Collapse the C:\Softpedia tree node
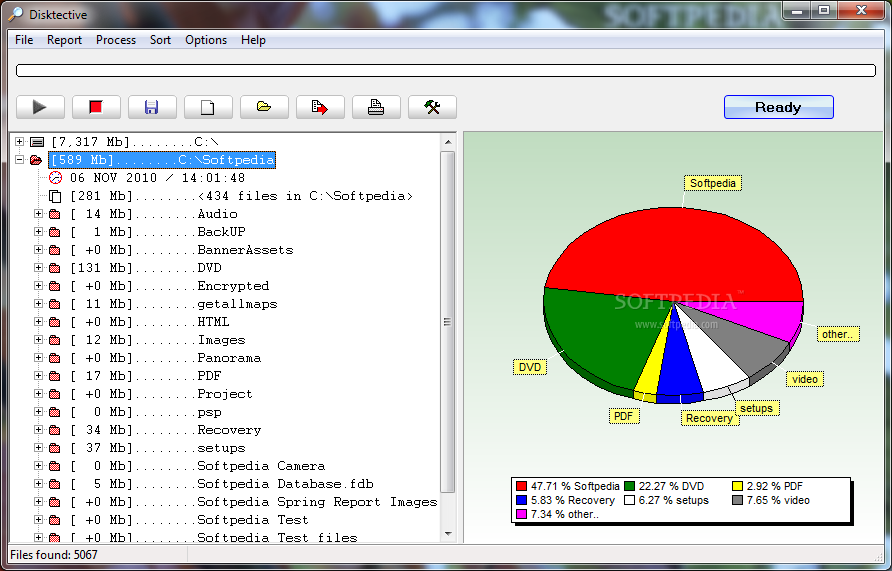This screenshot has height=571, width=892. coord(19,160)
